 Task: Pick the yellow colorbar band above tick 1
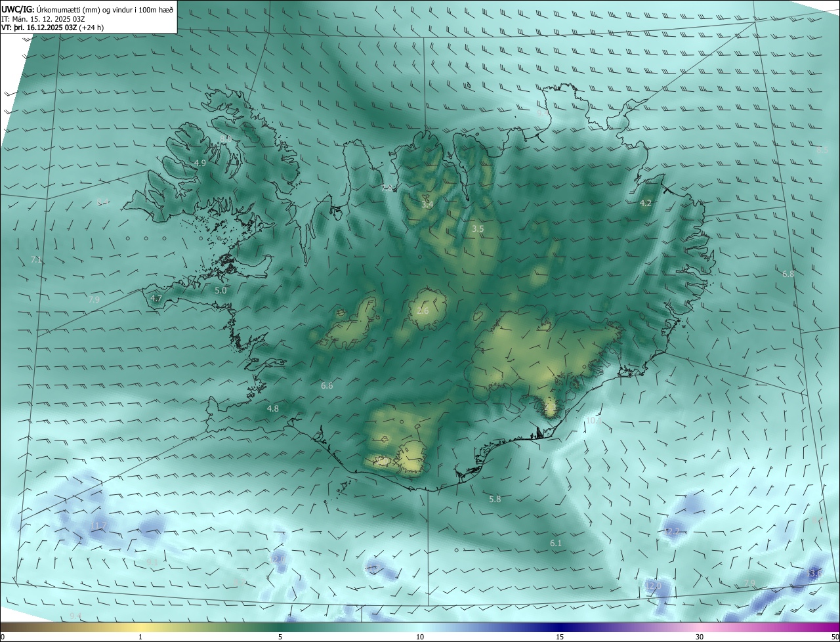click(140, 627)
